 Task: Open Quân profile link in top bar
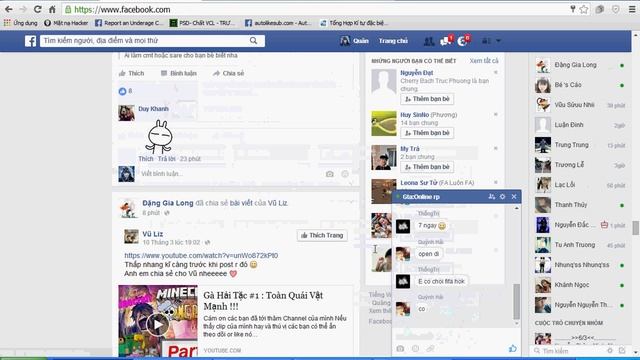tap(354, 41)
